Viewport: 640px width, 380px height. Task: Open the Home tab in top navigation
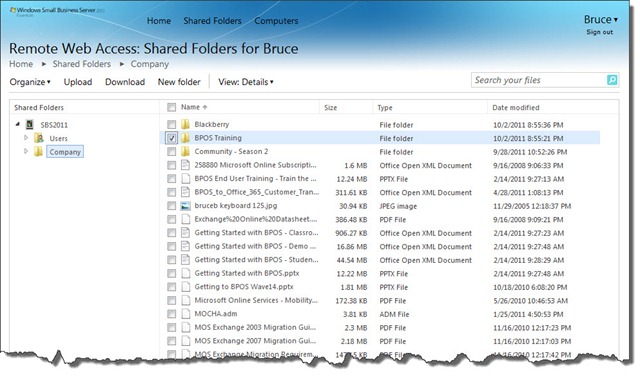[x=159, y=21]
